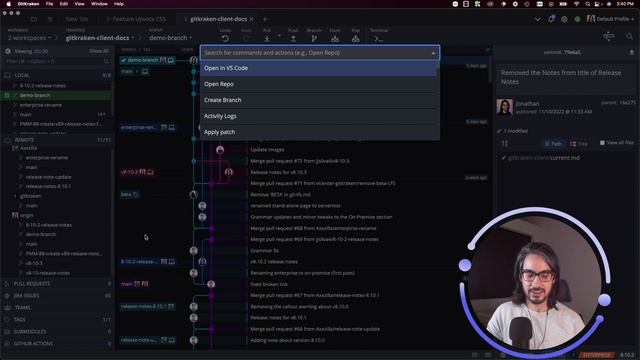Open the Terminal toolbar icon
Viewport: 640px width, 360px height.
click(378, 38)
